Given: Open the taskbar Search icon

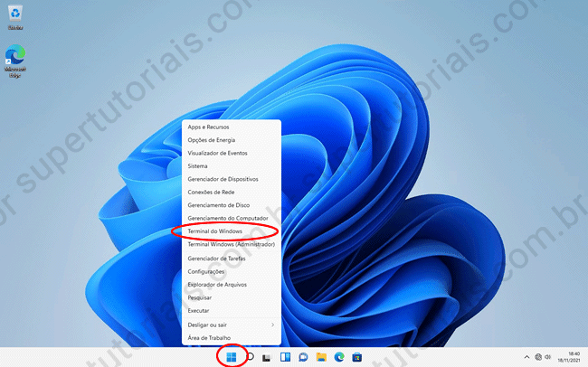Looking at the screenshot, I should click(249, 357).
